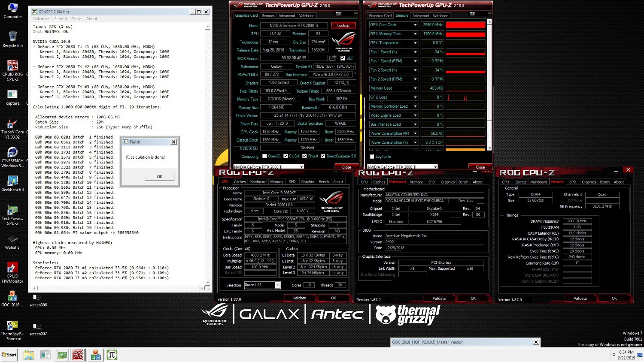The width and height of the screenshot is (644, 362).
Task: Click the BIOS export share icon
Action: (x=333, y=58)
